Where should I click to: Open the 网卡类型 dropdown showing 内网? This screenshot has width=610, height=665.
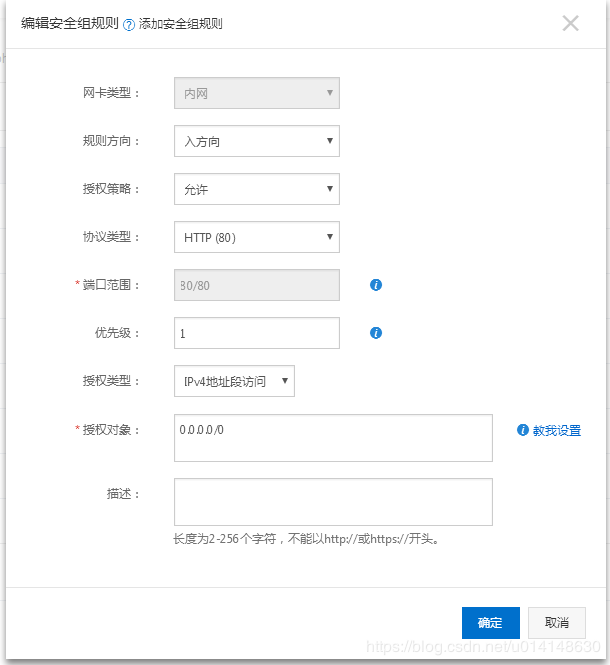256,93
